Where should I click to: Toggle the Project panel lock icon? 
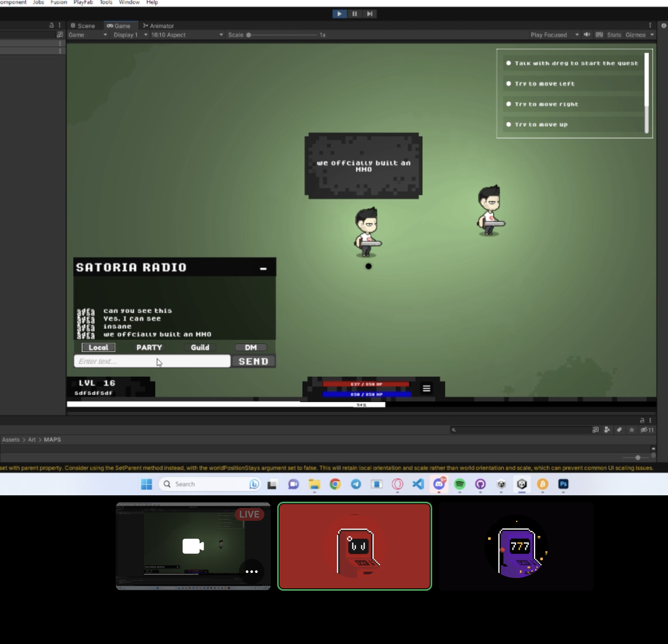642,420
